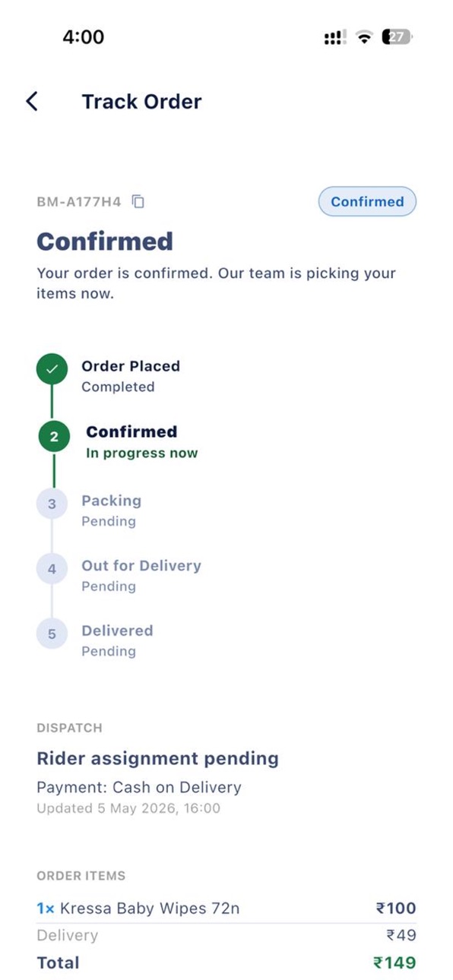The image size is (453, 980).
Task: Copy order ID BM-A177H4 with copy icon
Action: [x=138, y=201]
